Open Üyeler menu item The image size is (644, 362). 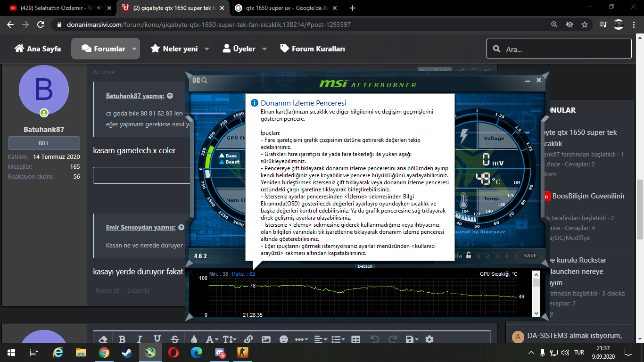click(239, 49)
